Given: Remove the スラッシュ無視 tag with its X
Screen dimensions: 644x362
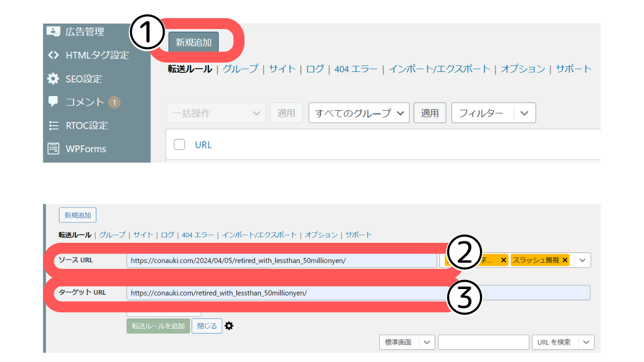Looking at the screenshot, I should click(x=565, y=260).
